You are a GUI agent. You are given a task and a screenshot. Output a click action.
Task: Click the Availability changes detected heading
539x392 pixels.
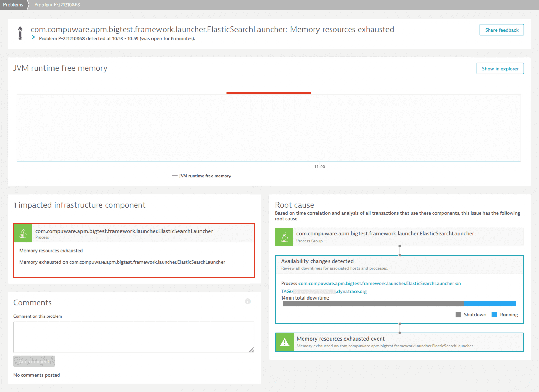(x=317, y=261)
